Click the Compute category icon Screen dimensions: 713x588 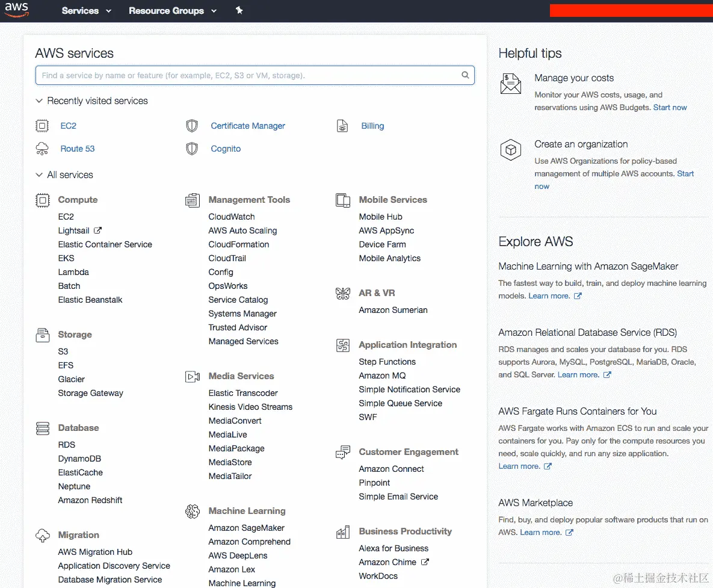(43, 200)
